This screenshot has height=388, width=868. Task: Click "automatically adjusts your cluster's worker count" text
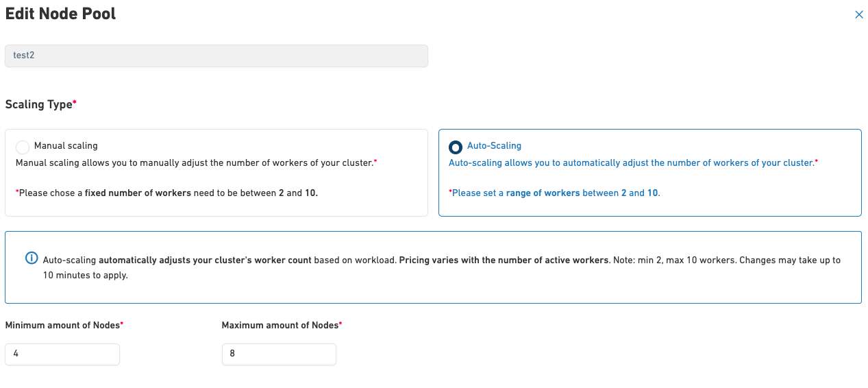(x=205, y=260)
